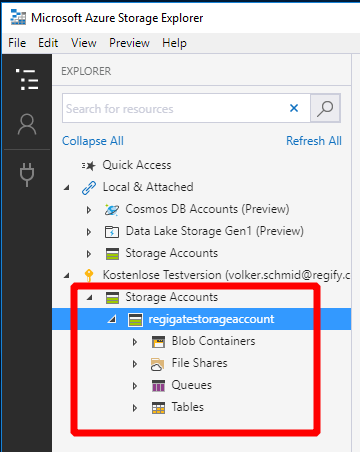Expand the Cosmos DB Accounts (Preview) node

click(89, 210)
